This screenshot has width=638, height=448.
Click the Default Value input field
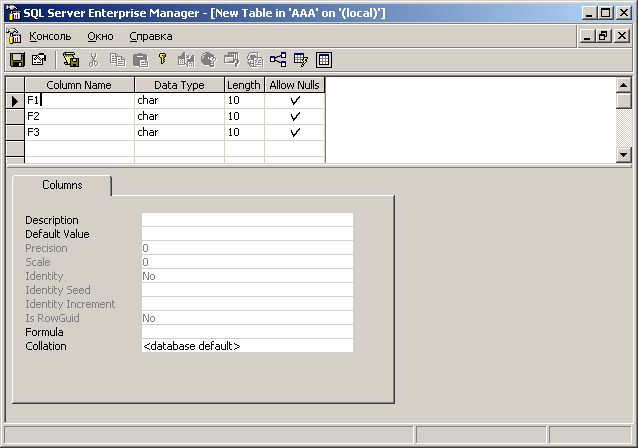pos(247,234)
